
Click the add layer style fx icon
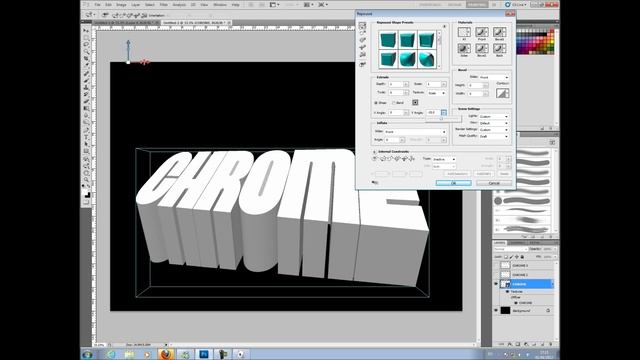click(x=509, y=344)
